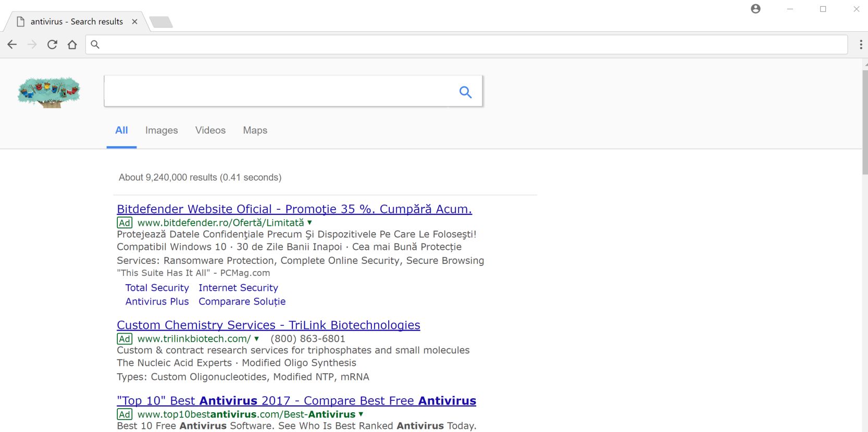Maximize the browser window
This screenshot has height=432, width=868.
823,9
